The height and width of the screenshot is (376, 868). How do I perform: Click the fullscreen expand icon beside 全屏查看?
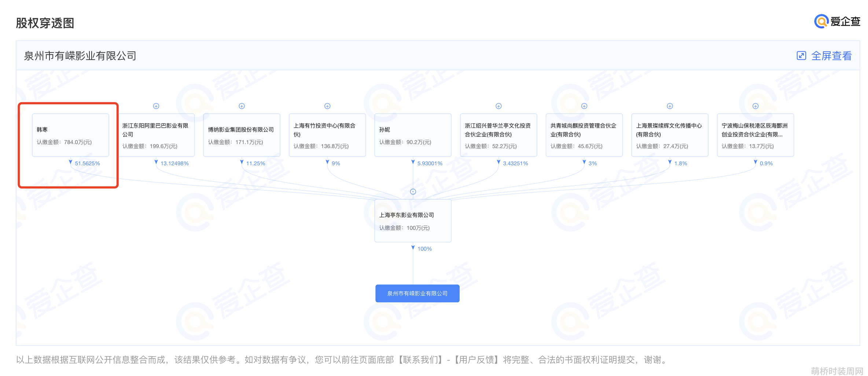tap(801, 56)
